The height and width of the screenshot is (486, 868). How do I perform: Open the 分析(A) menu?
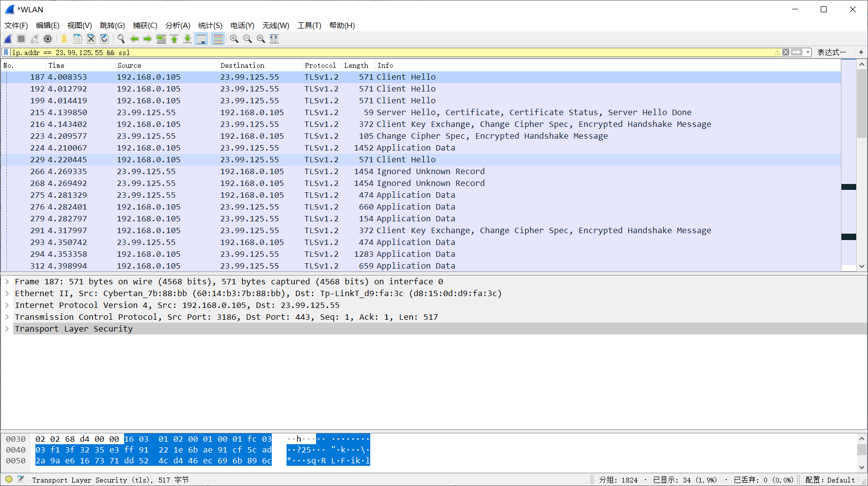pyautogui.click(x=178, y=26)
